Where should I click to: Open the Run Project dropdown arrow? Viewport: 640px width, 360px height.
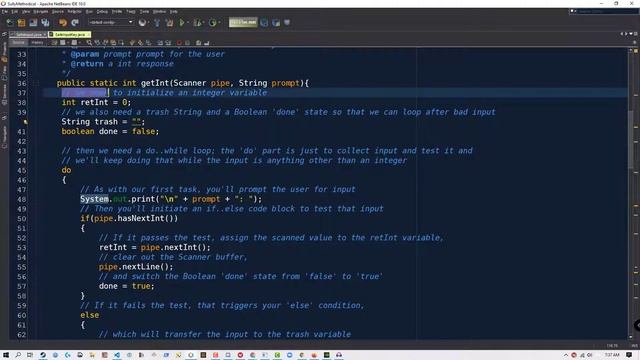(188, 23)
